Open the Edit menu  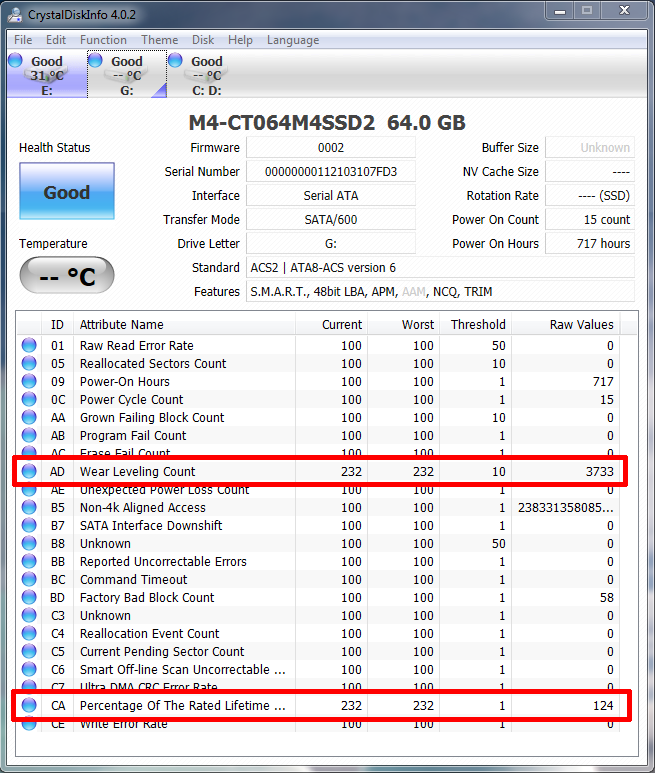[x=56, y=40]
